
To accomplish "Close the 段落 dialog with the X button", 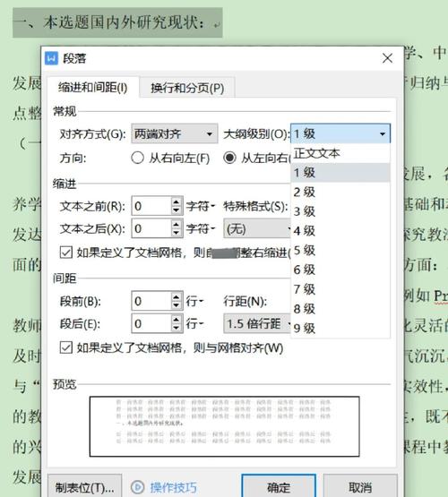I will point(387,58).
